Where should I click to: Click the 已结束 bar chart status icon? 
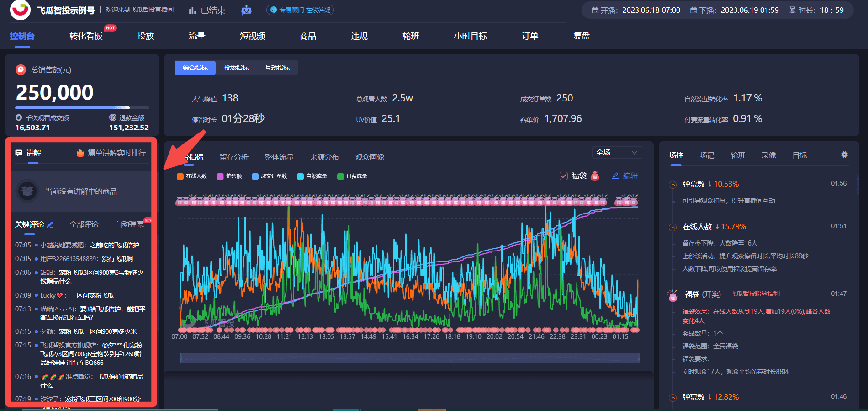(x=192, y=10)
